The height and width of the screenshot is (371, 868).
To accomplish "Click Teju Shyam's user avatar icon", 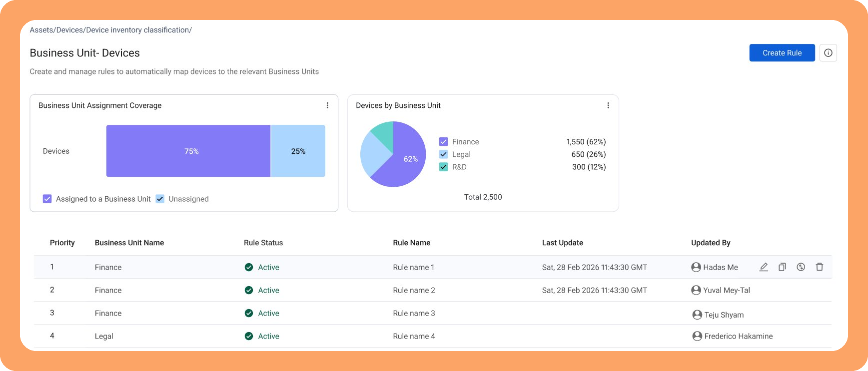I will tap(697, 315).
